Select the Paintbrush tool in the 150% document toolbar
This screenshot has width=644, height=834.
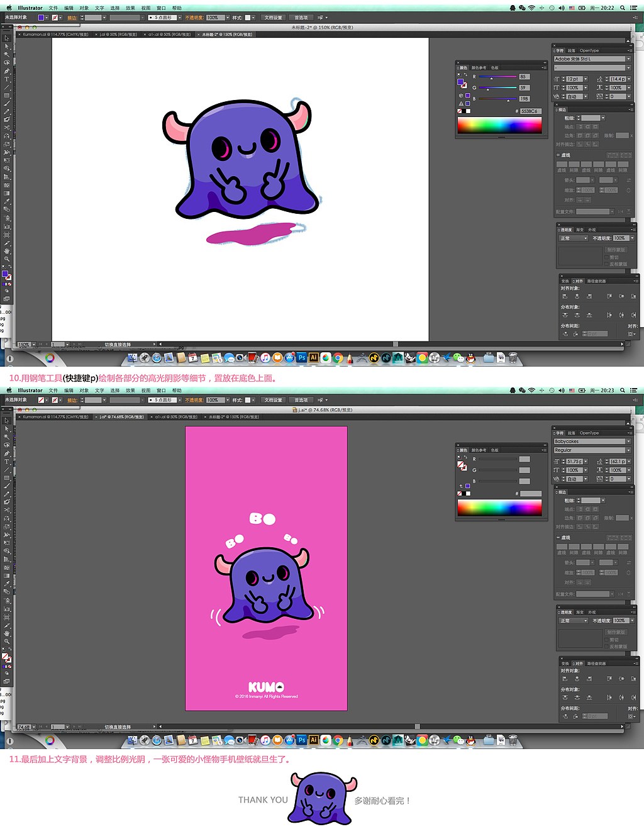(x=7, y=104)
